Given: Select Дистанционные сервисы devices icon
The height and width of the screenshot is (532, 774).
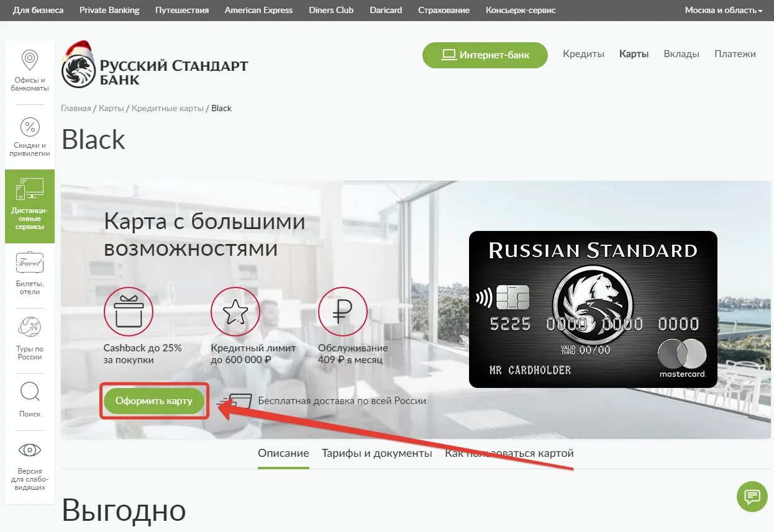Looking at the screenshot, I should (30, 189).
